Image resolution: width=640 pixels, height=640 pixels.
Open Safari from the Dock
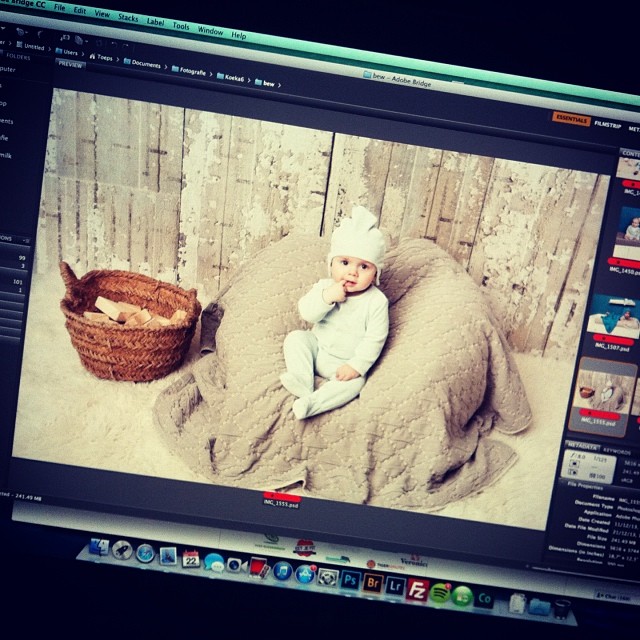tap(145, 553)
